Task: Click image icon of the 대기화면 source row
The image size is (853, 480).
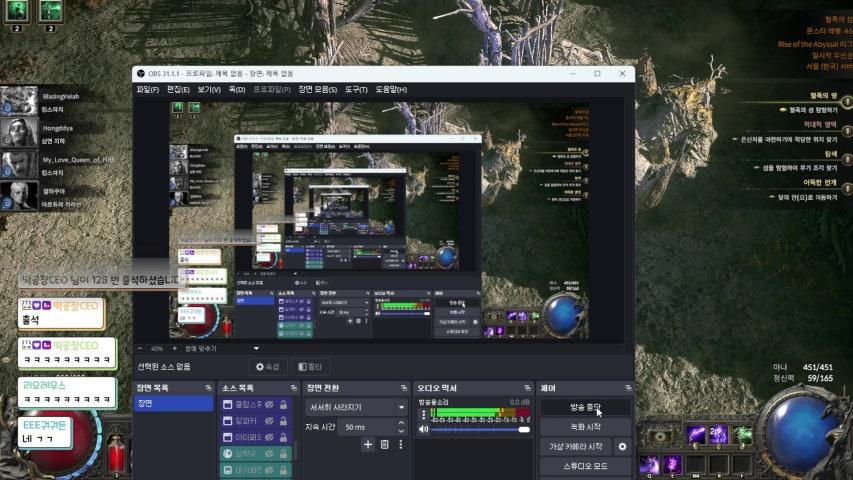Action: click(228, 470)
